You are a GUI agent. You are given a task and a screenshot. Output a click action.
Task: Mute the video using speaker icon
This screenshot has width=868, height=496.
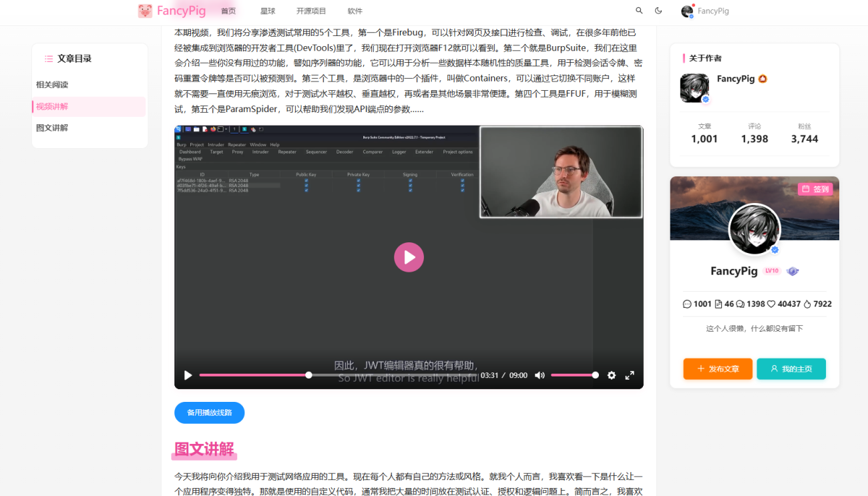pos(539,375)
